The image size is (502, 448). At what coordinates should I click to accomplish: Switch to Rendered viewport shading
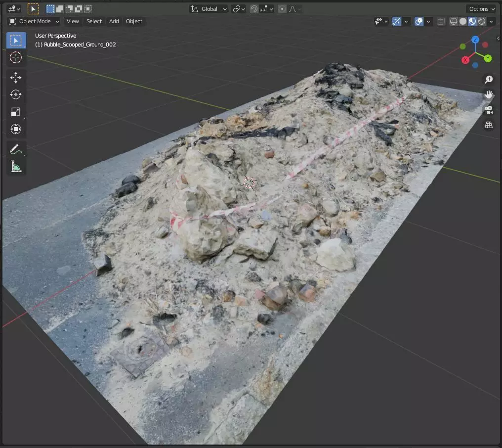[482, 21]
